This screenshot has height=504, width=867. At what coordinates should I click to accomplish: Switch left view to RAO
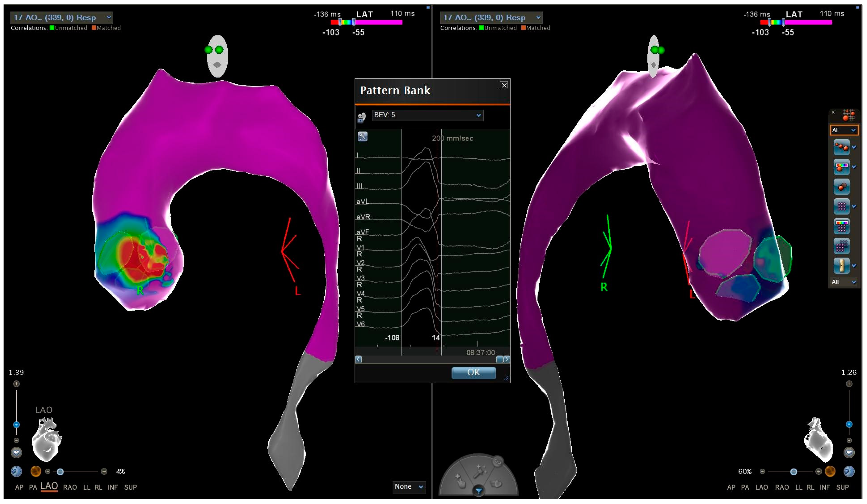[x=70, y=487]
